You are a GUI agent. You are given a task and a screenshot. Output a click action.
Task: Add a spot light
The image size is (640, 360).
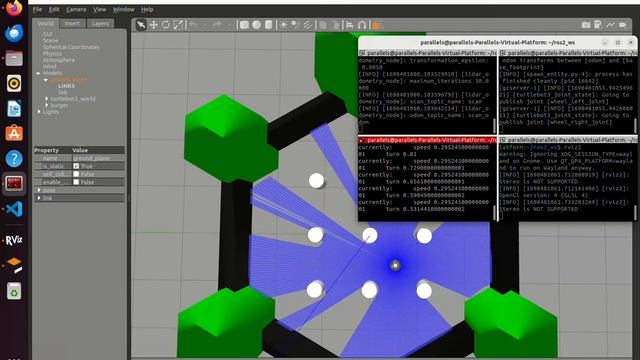(x=295, y=25)
